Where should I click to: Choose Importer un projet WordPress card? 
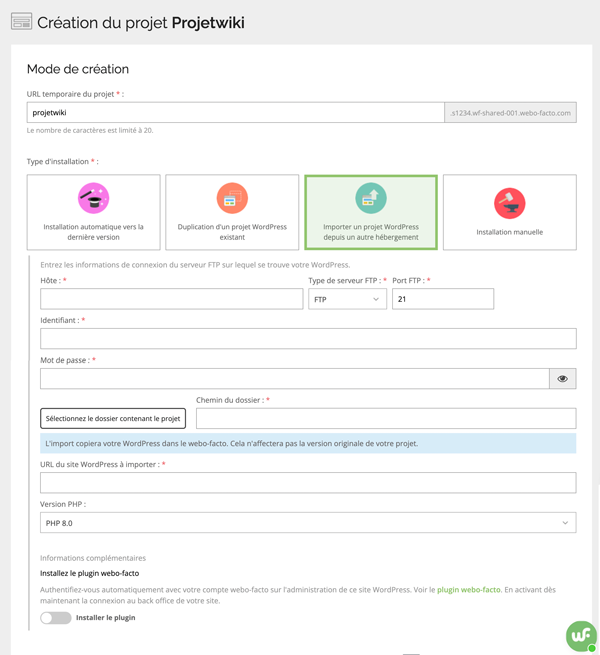[371, 212]
